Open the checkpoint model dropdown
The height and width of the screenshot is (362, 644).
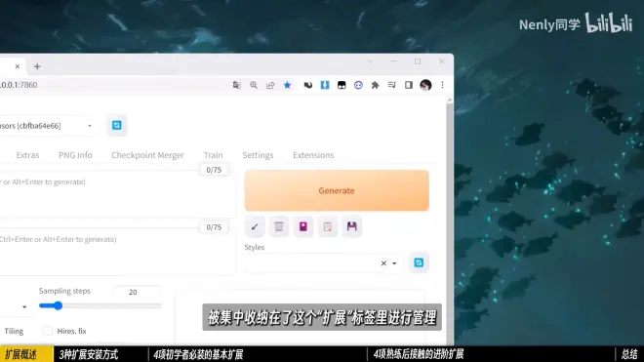[46, 126]
